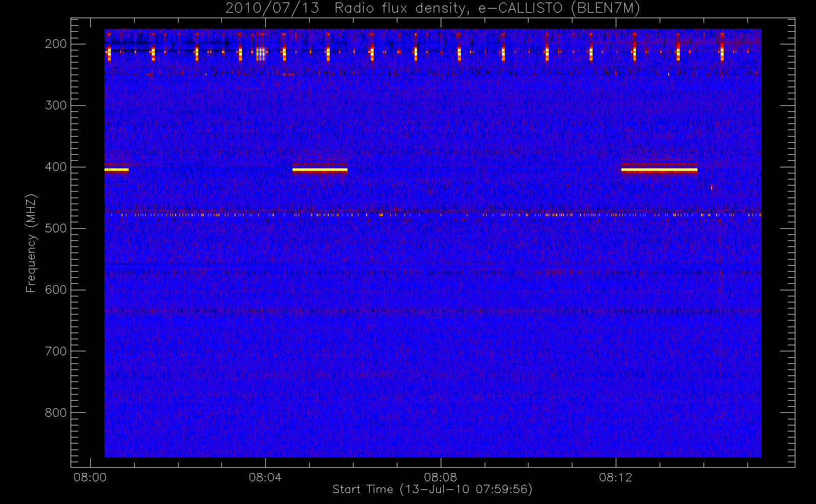Click the 400 frequency tick label
Viewport: 816px width, 504px height.
(x=56, y=167)
